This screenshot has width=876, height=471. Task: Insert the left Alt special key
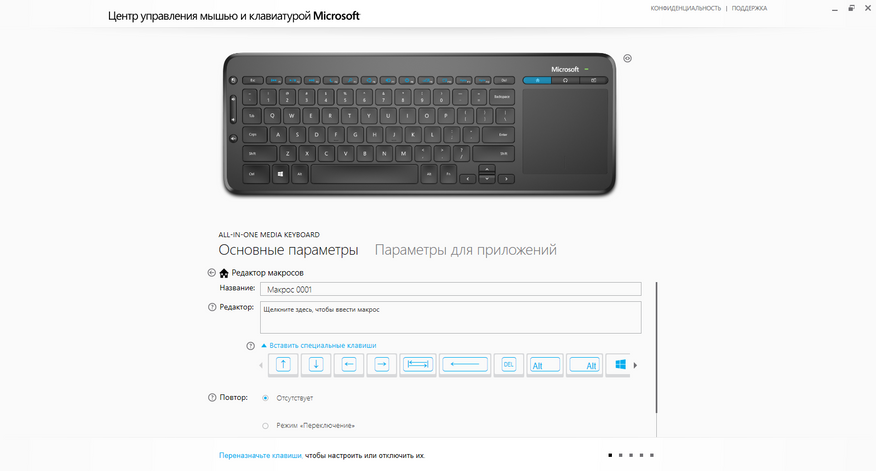point(545,365)
